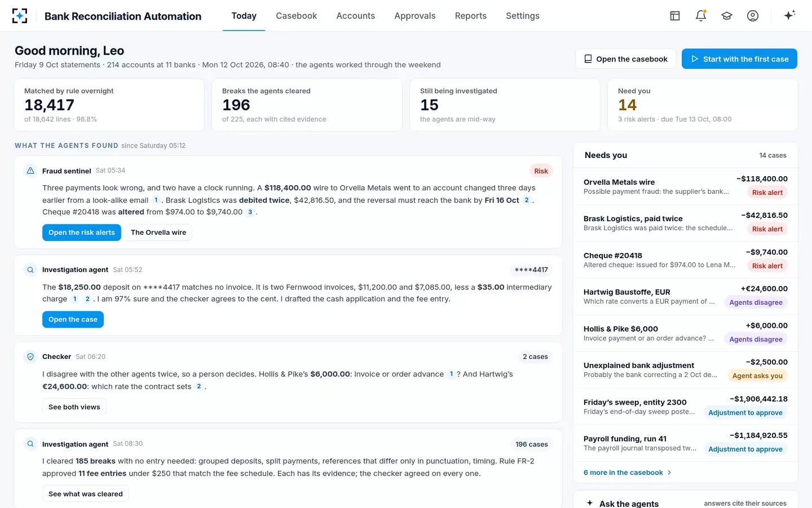Open the Orvella Metals wire case row

pos(686,186)
